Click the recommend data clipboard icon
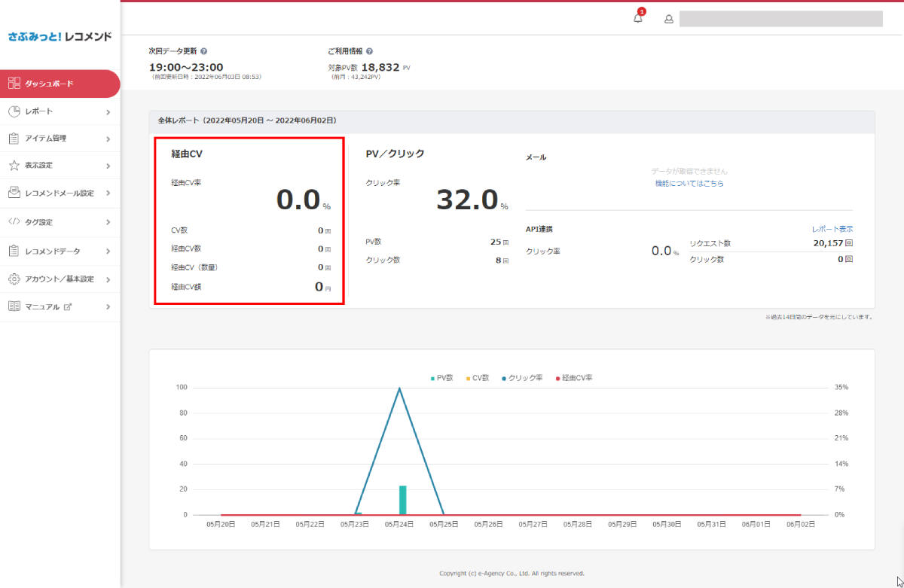 point(14,251)
